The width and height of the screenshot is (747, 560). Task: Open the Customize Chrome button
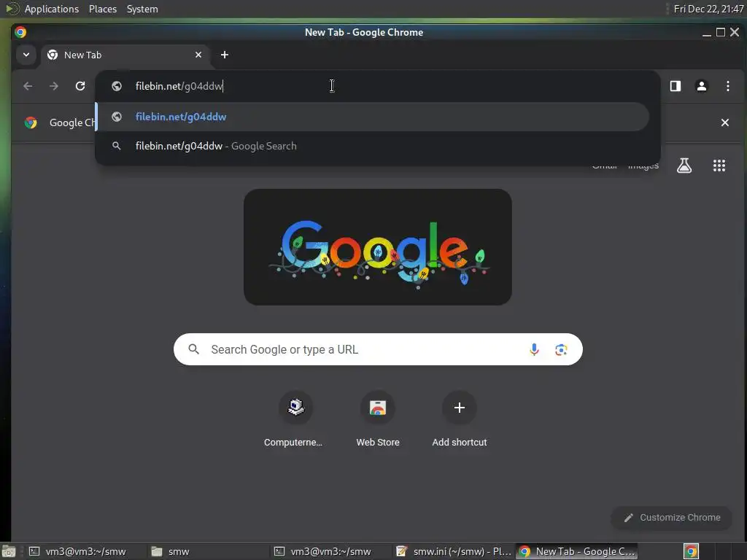pyautogui.click(x=672, y=518)
